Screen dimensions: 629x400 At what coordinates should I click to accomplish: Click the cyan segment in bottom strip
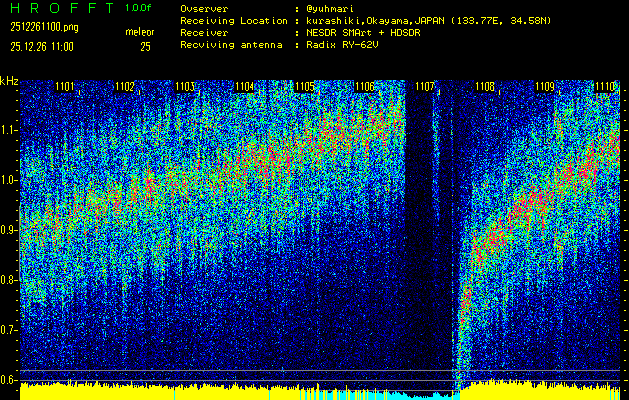pyautogui.click(x=400, y=394)
